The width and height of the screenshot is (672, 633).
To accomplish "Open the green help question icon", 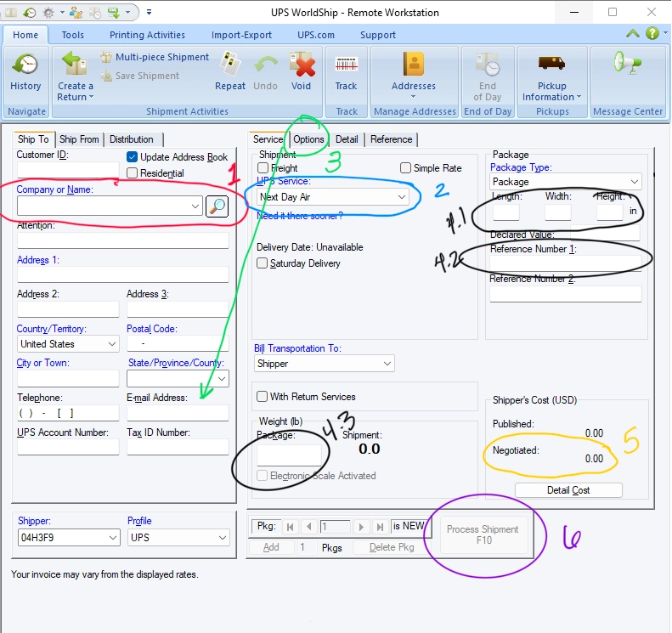I will click(x=652, y=33).
